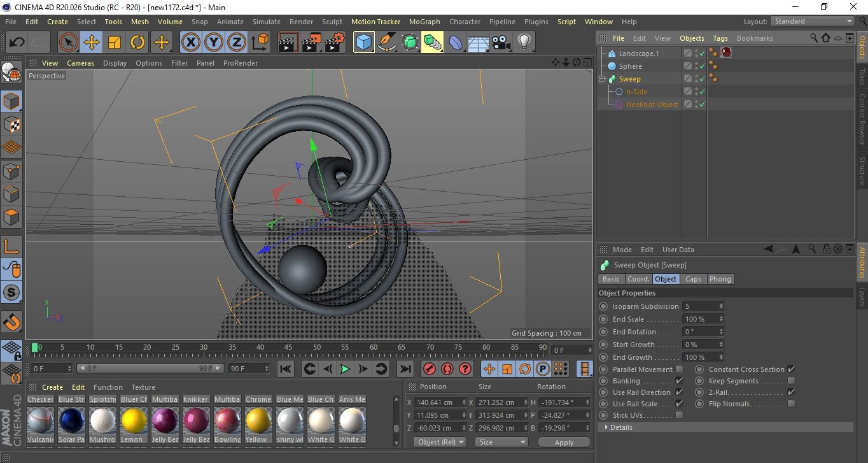Click timeline ruler at frame 45
The image size is (868, 463).
[x=288, y=348]
